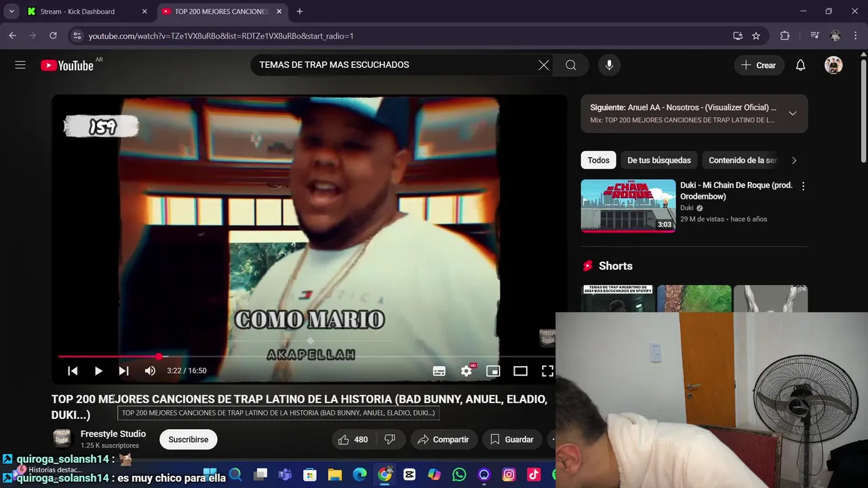This screenshot has width=868, height=488.
Task: Open Freestyle Studio channel avatar
Action: 62,439
